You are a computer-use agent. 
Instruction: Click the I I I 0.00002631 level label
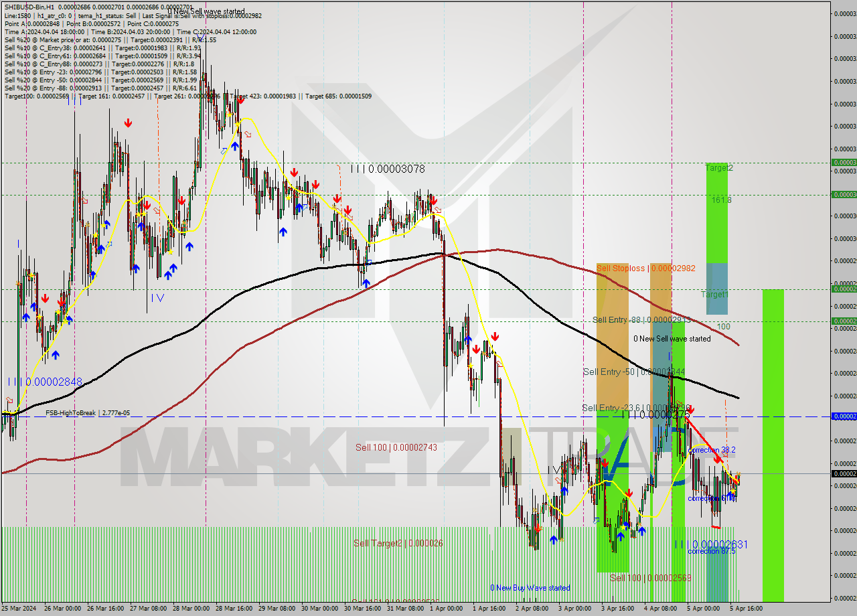[x=710, y=544]
